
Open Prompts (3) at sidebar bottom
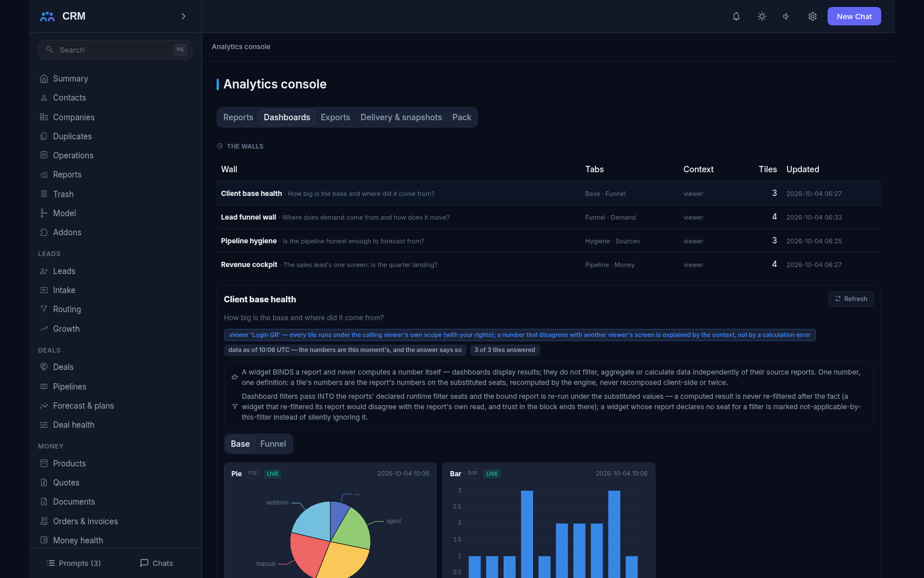pos(74,563)
